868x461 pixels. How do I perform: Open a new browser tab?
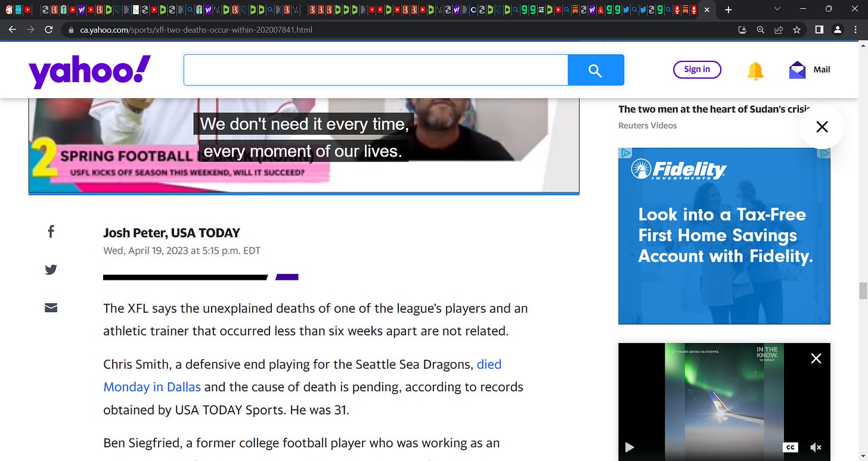tap(728, 10)
